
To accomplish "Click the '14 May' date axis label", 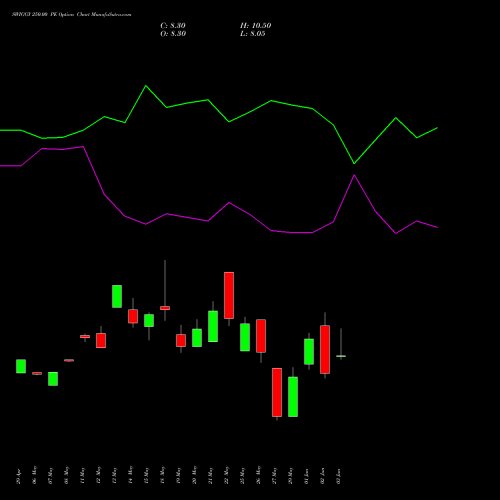I will 130,475.
